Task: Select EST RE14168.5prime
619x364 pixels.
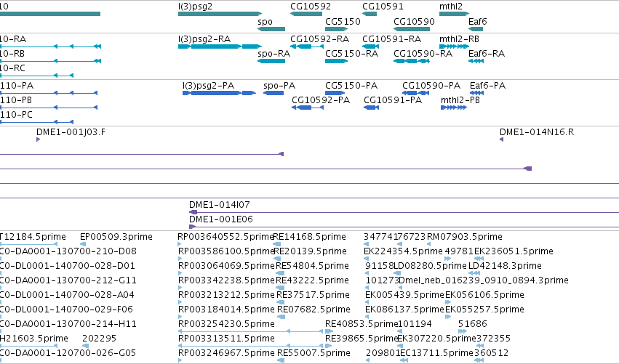Action: 310,237
